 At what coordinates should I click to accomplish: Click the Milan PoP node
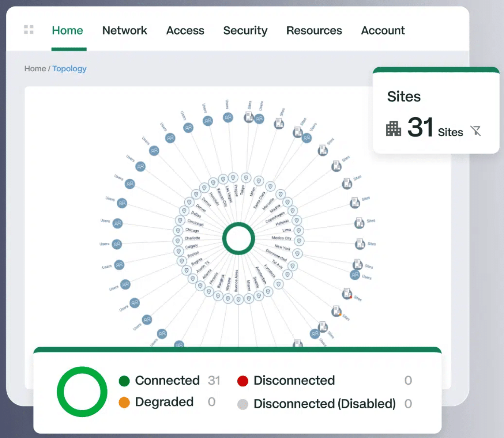point(259,181)
